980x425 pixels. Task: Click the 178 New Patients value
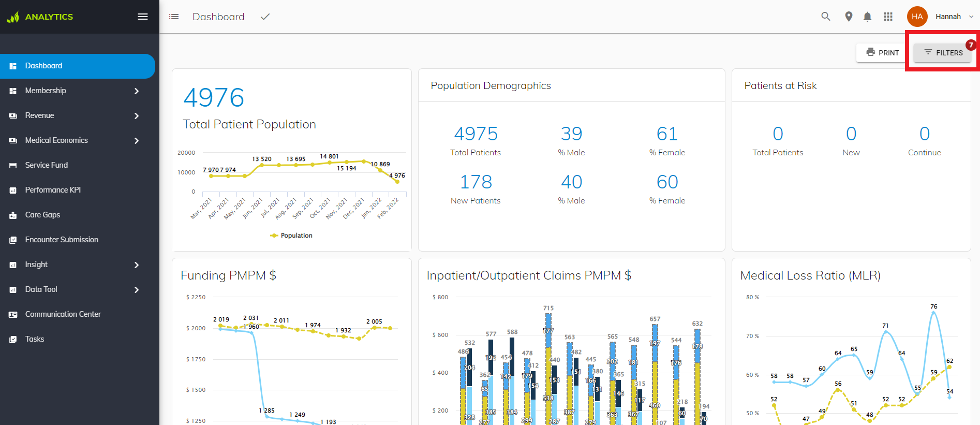[476, 182]
